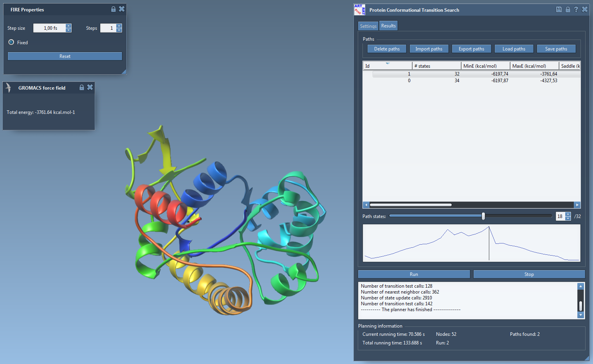The image size is (593, 364).
Task: Click the Path states slider handle
Action: coord(483,216)
